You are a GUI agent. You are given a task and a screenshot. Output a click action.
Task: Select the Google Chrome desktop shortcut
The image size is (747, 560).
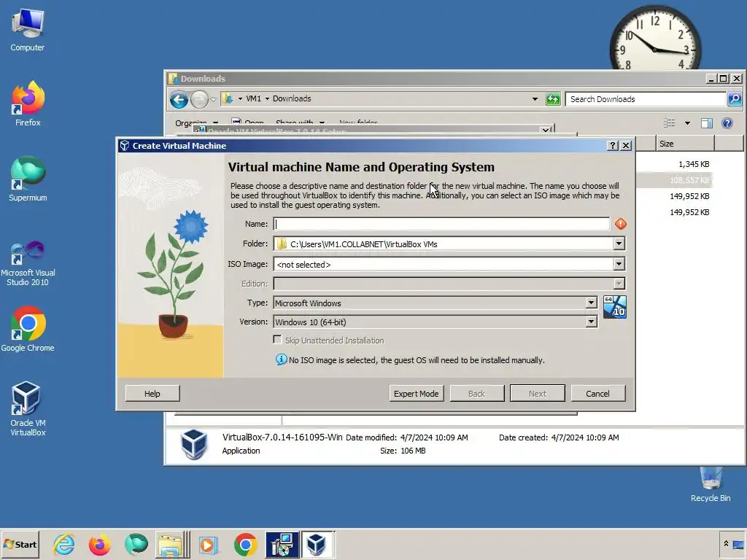click(28, 329)
